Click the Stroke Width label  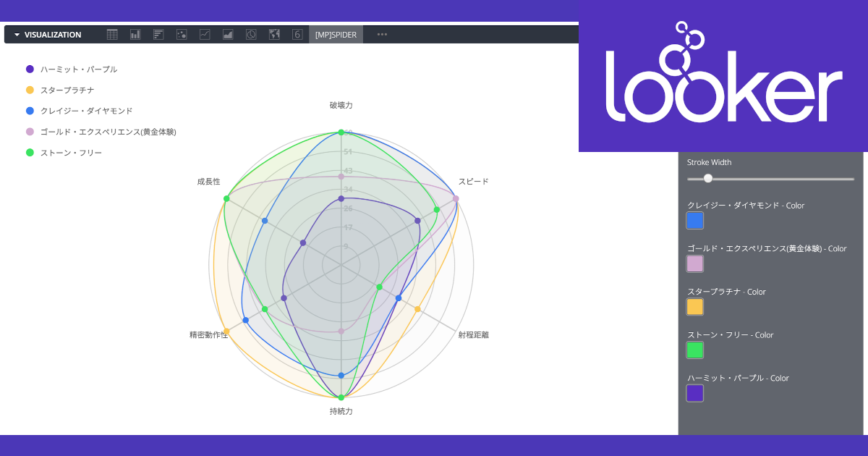[709, 163]
